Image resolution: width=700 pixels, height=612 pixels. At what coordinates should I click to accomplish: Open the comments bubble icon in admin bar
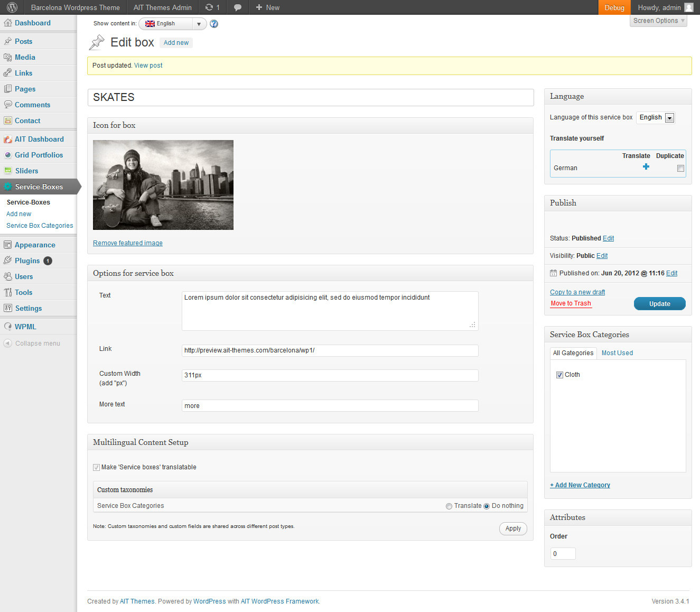coord(238,7)
